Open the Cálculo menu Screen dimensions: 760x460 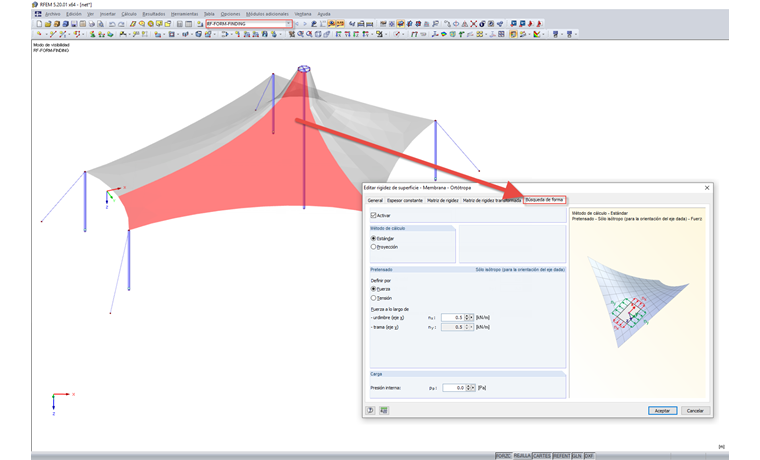coord(129,14)
